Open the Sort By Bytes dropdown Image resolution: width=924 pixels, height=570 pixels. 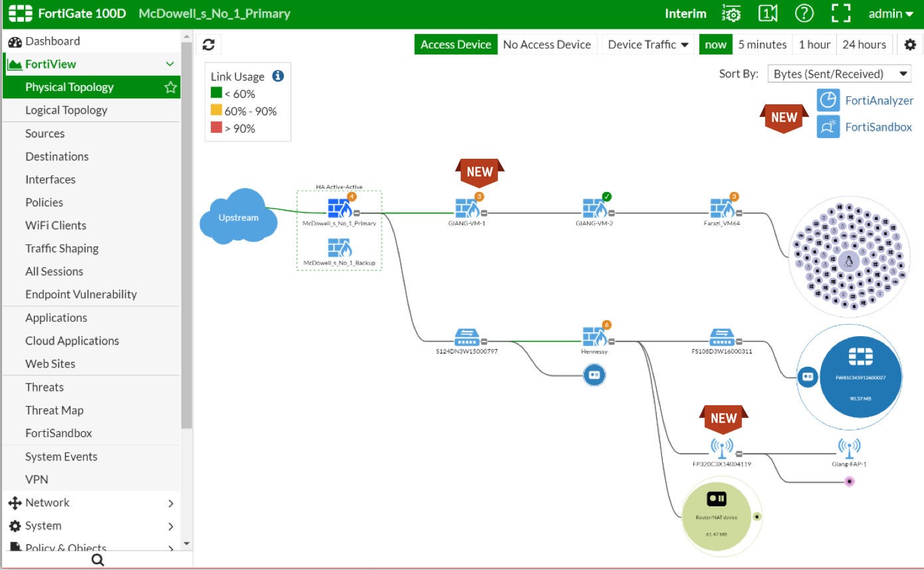(840, 74)
